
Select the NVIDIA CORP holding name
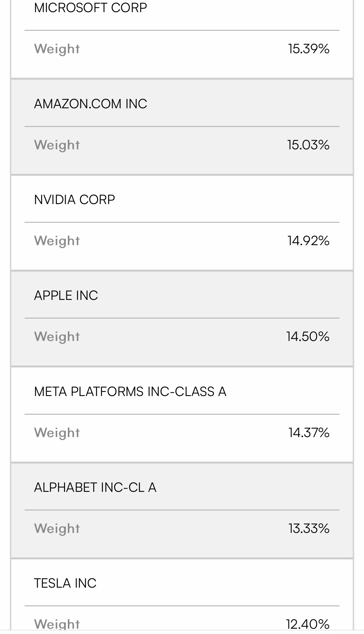[75, 199]
